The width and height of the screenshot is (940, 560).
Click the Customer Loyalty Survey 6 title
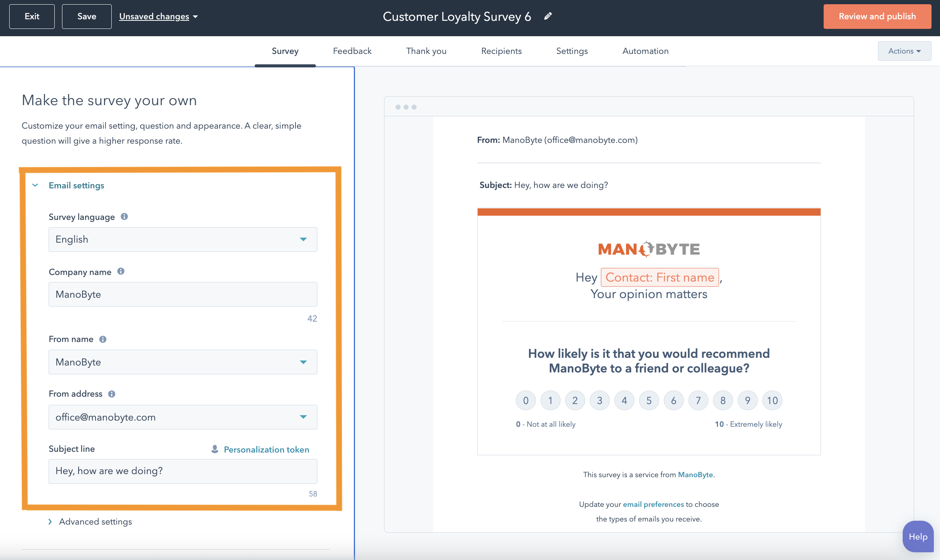coord(457,17)
